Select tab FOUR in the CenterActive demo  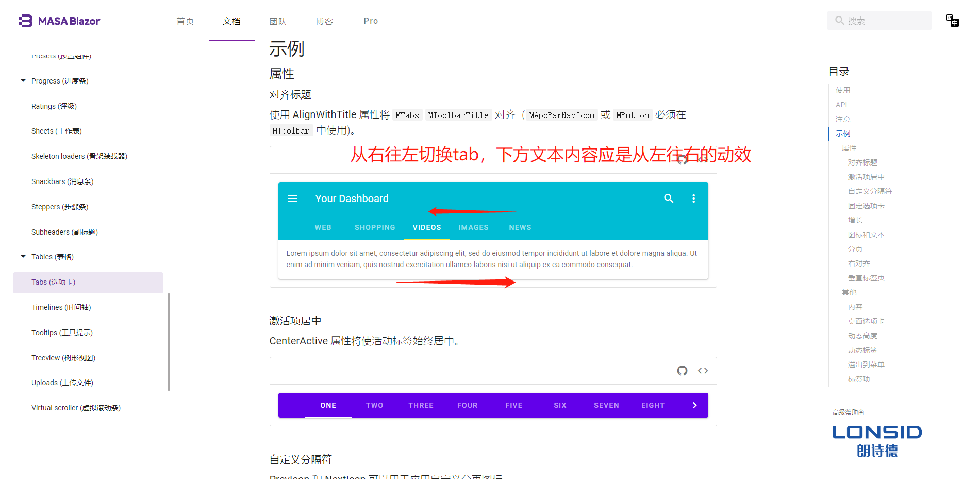(467, 405)
